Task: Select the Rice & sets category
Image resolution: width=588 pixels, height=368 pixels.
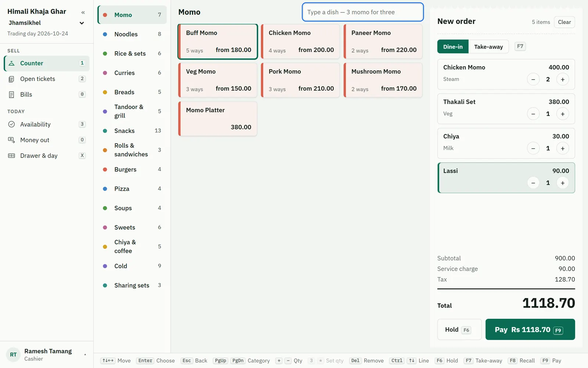Action: (x=132, y=53)
